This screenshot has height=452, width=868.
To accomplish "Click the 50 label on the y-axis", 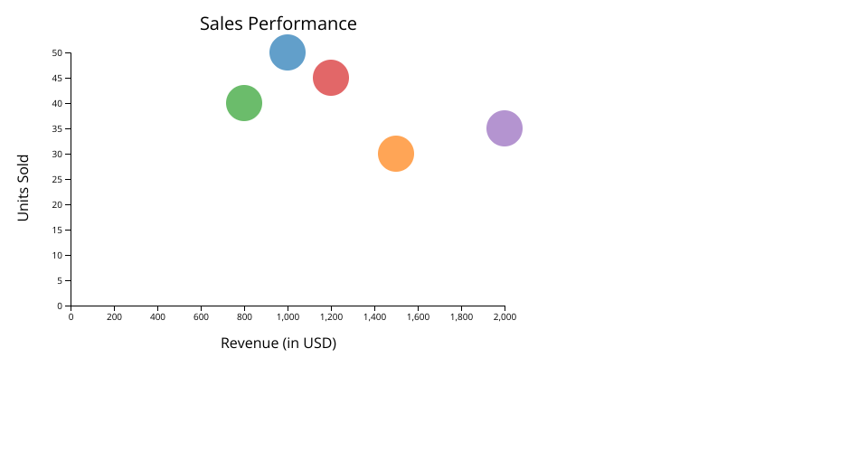I will pyautogui.click(x=57, y=53).
